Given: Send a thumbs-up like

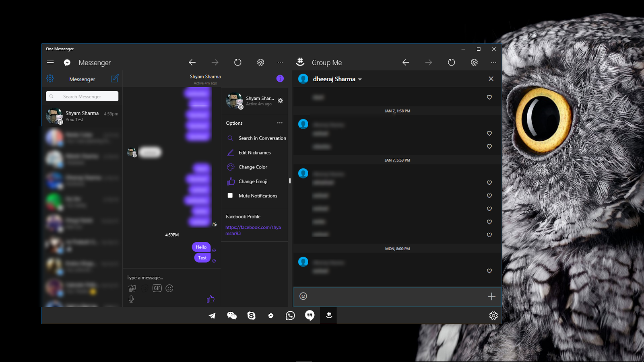Looking at the screenshot, I should (x=211, y=299).
